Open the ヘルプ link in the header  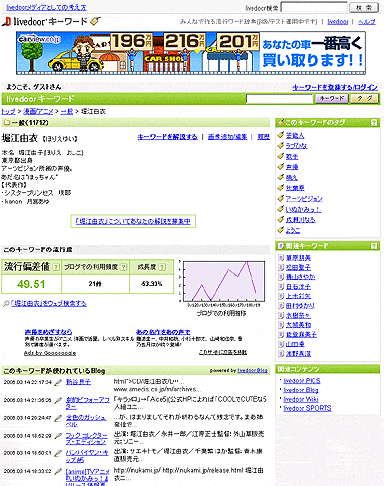(367, 22)
